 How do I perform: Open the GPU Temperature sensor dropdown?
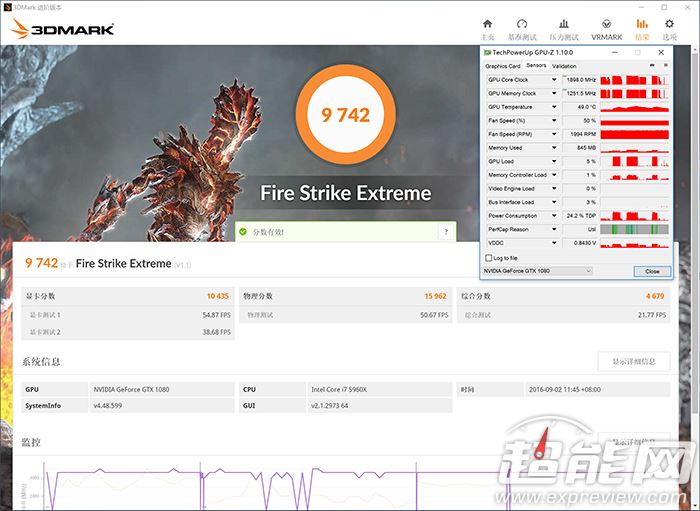click(554, 107)
